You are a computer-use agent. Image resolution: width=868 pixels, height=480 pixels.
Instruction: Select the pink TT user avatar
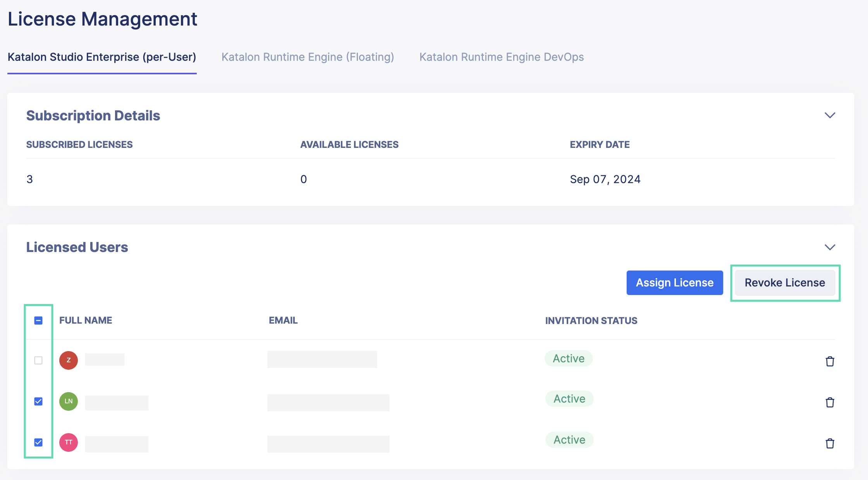[x=68, y=442]
